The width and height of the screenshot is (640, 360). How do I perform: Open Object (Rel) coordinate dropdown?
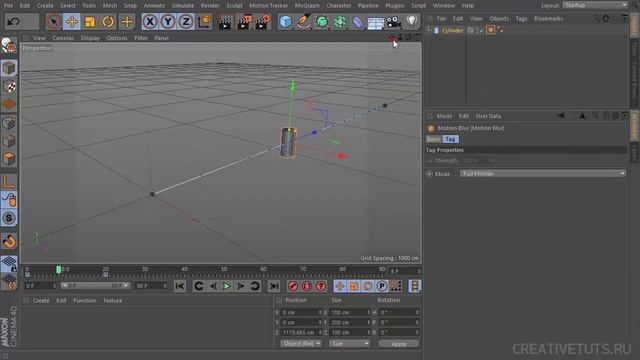tap(301, 344)
